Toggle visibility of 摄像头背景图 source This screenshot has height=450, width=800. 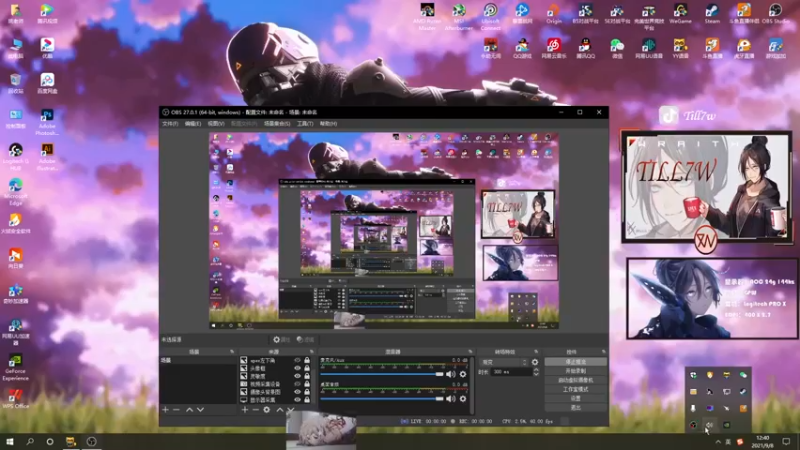(x=297, y=392)
